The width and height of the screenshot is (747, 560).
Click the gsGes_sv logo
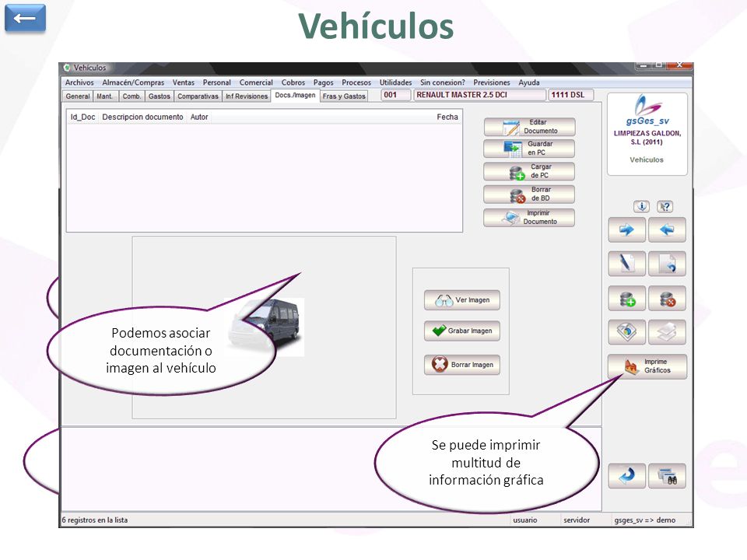[x=647, y=110]
